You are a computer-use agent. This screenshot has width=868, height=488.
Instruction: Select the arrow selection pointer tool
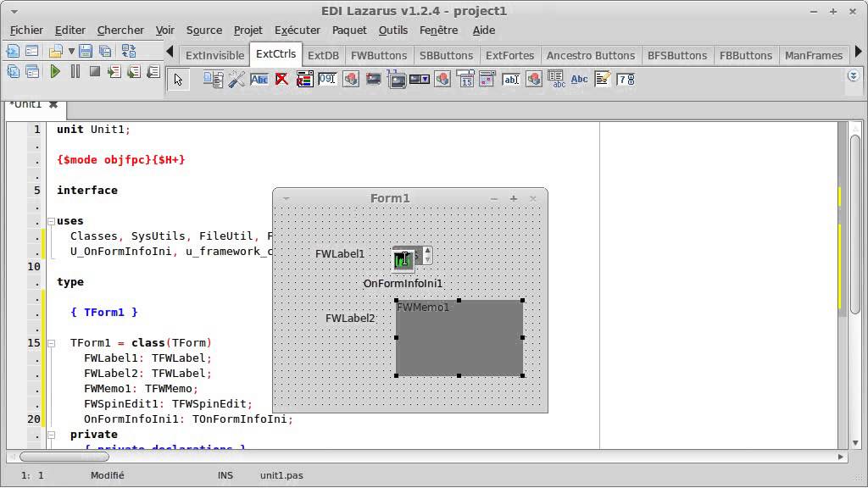click(x=178, y=80)
